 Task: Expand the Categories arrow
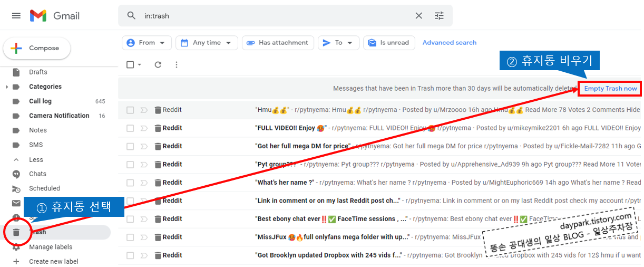6,87
